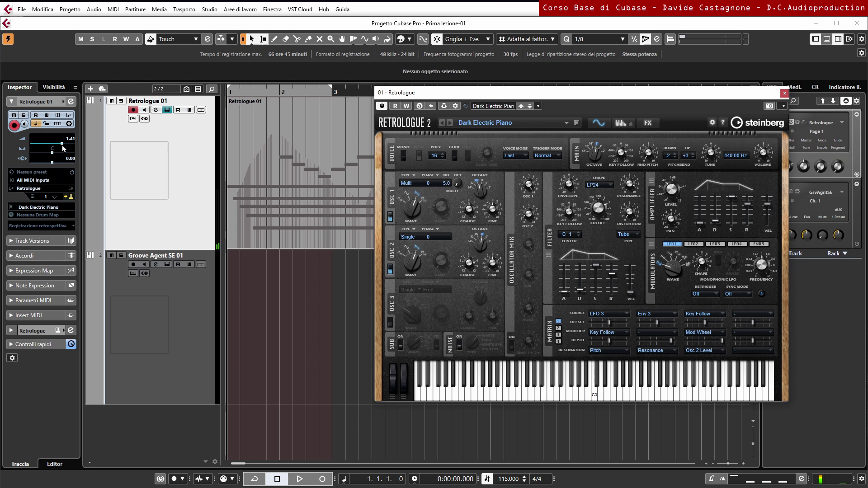Image resolution: width=868 pixels, height=488 pixels.
Task: Toggle the Noise On switch
Action: pyautogui.click(x=459, y=345)
